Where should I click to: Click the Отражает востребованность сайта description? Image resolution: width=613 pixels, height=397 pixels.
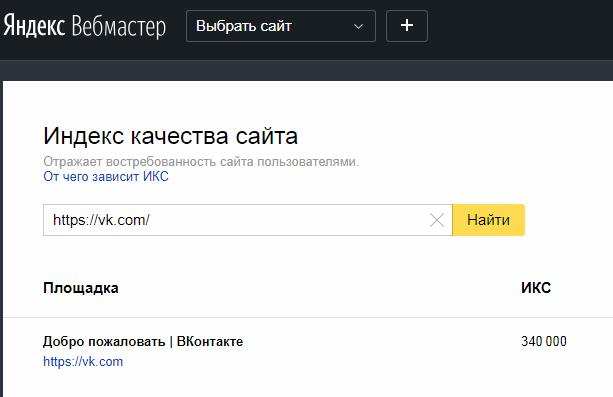point(201,162)
